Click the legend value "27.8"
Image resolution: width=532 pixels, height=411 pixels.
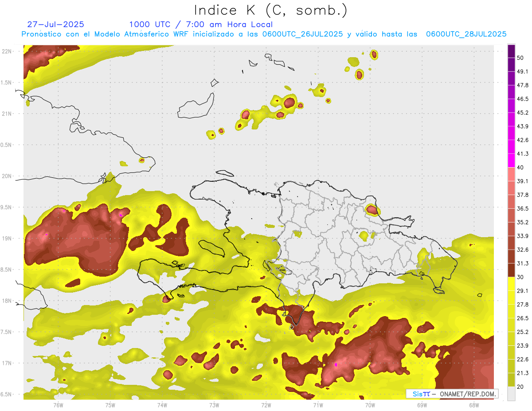[523, 304]
